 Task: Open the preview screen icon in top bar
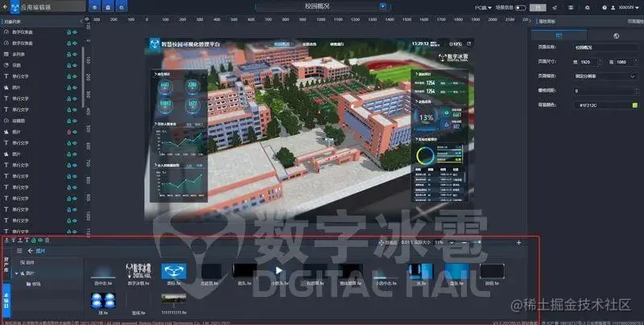pos(571,7)
